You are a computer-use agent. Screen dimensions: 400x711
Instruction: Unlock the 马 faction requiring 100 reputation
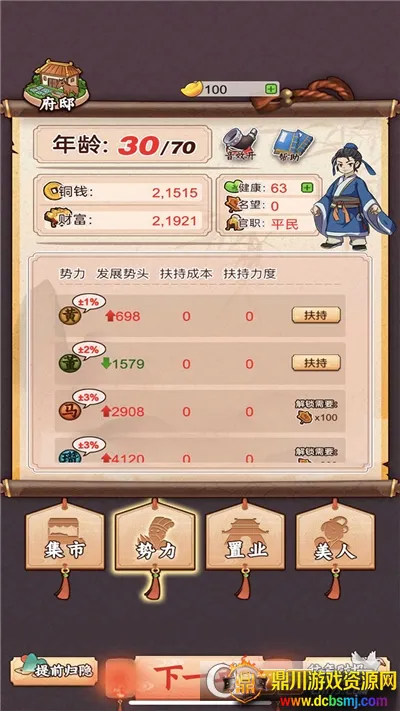[317, 412]
